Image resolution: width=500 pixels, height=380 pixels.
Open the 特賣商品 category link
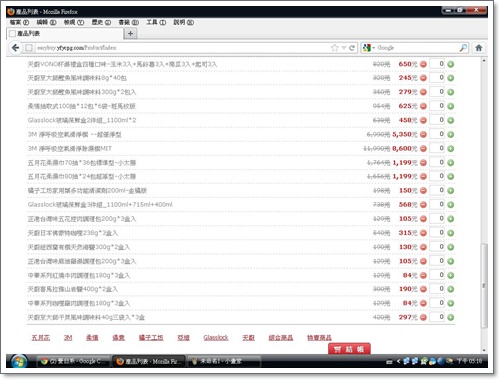(x=319, y=338)
